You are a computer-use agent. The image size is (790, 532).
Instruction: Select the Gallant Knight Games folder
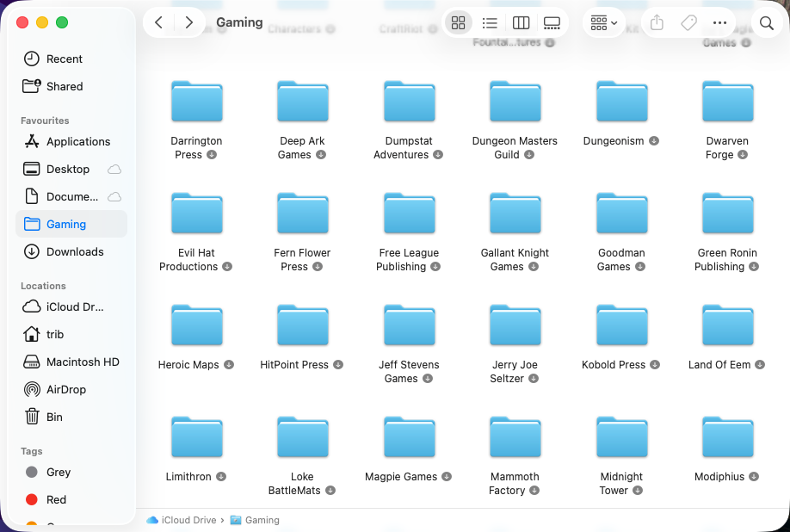(515, 213)
